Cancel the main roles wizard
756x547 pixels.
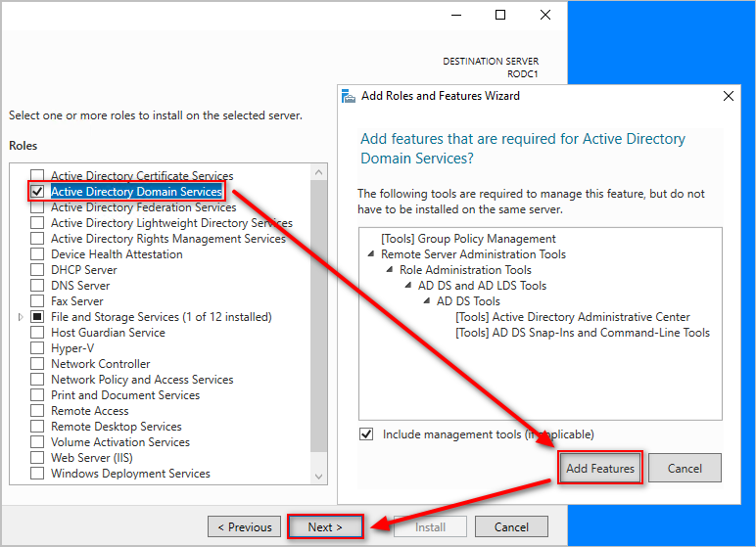pos(511,527)
